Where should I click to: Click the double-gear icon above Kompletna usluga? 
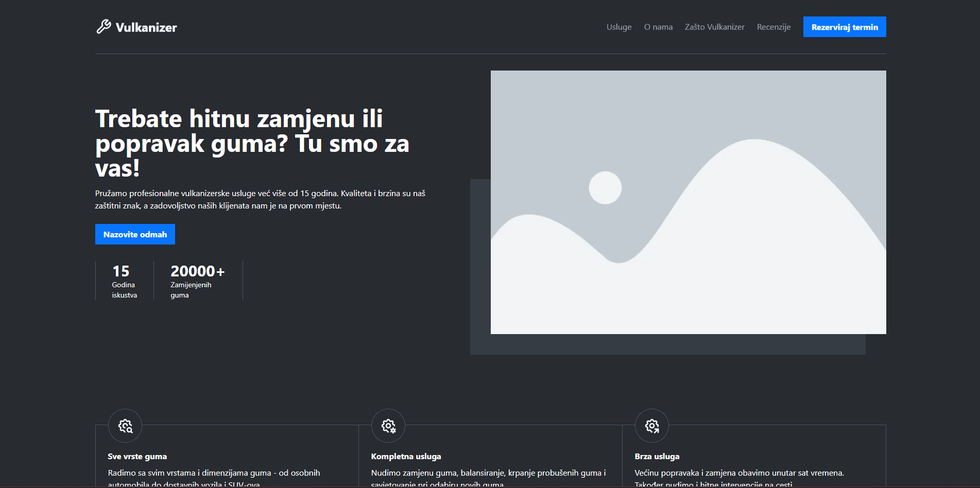click(x=388, y=426)
